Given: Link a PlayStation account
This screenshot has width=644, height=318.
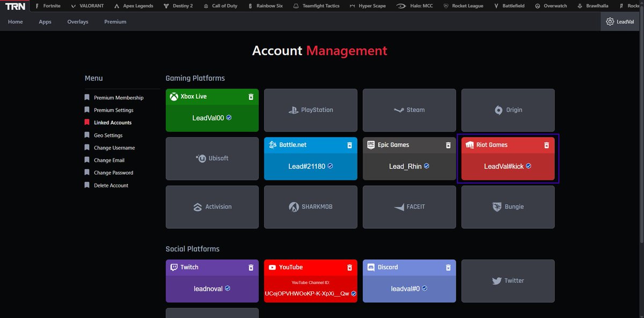Looking at the screenshot, I should coord(311,110).
